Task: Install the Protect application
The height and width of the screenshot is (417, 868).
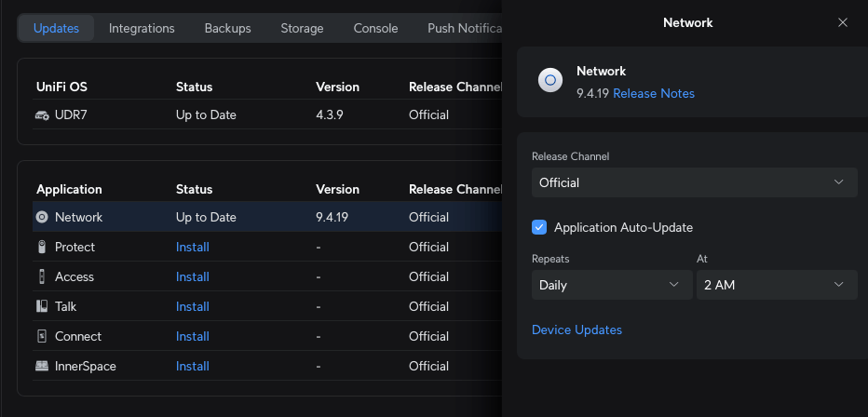Action: point(192,248)
